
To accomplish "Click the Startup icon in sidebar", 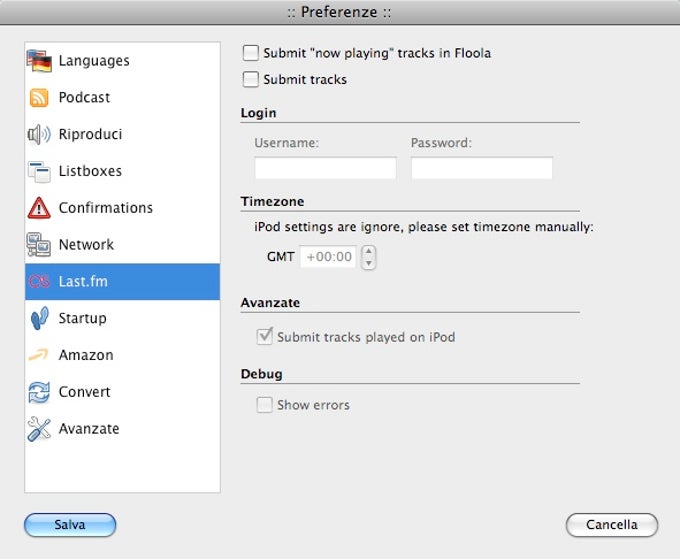I will (x=39, y=318).
